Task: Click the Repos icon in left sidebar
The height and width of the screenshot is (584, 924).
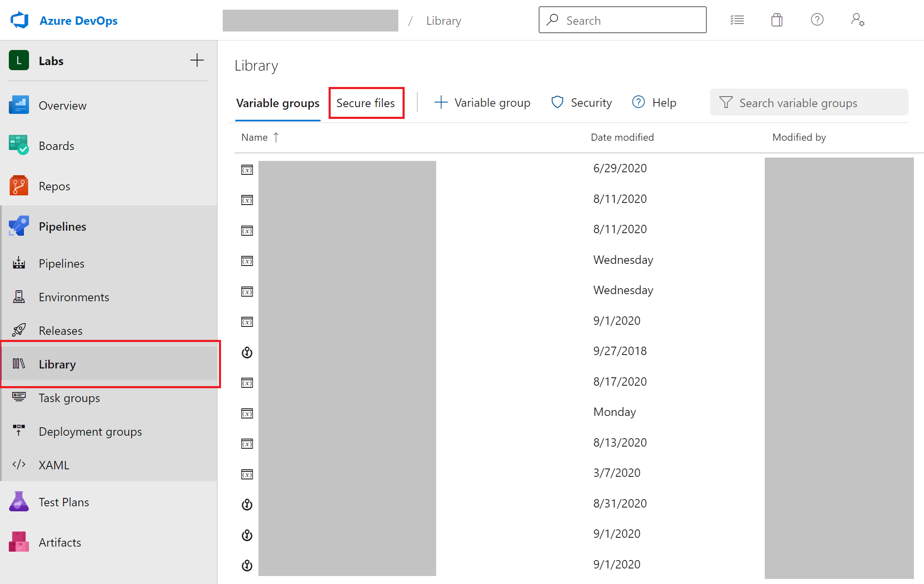Action: pyautogui.click(x=18, y=186)
